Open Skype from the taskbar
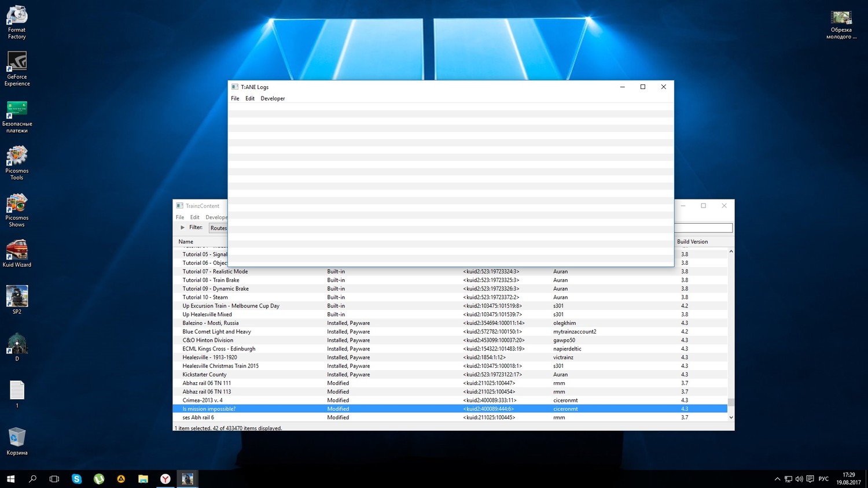The height and width of the screenshot is (488, 868). (76, 479)
